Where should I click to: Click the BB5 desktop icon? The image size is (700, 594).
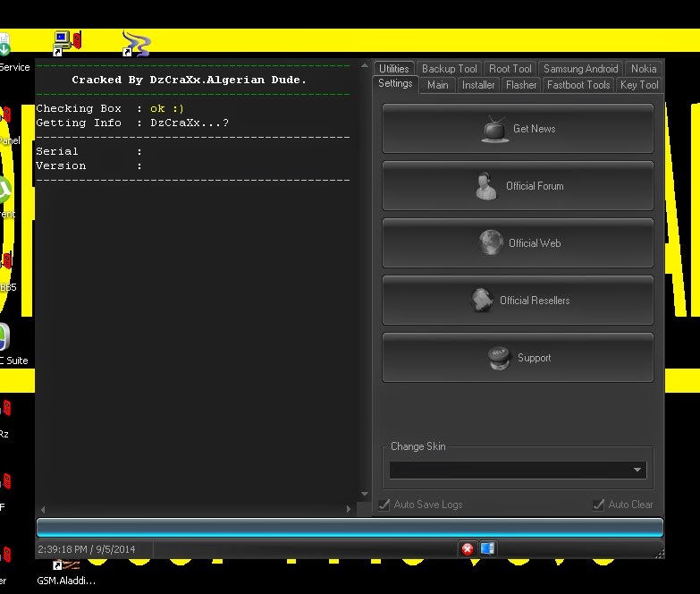(8, 273)
